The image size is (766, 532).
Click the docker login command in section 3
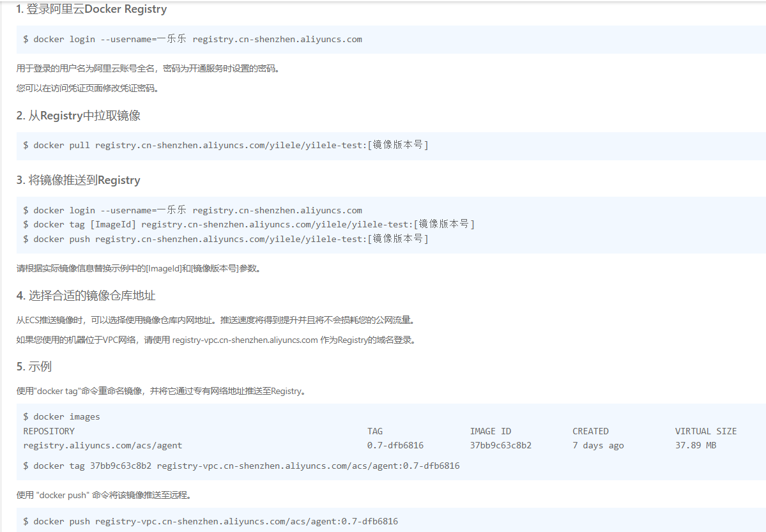point(192,210)
